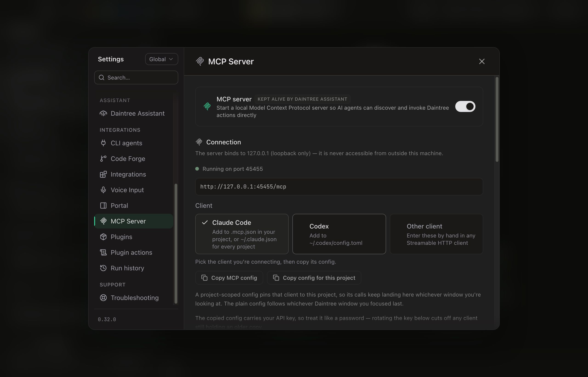Click the Connection heading text
Image resolution: width=588 pixels, height=377 pixels.
[223, 142]
